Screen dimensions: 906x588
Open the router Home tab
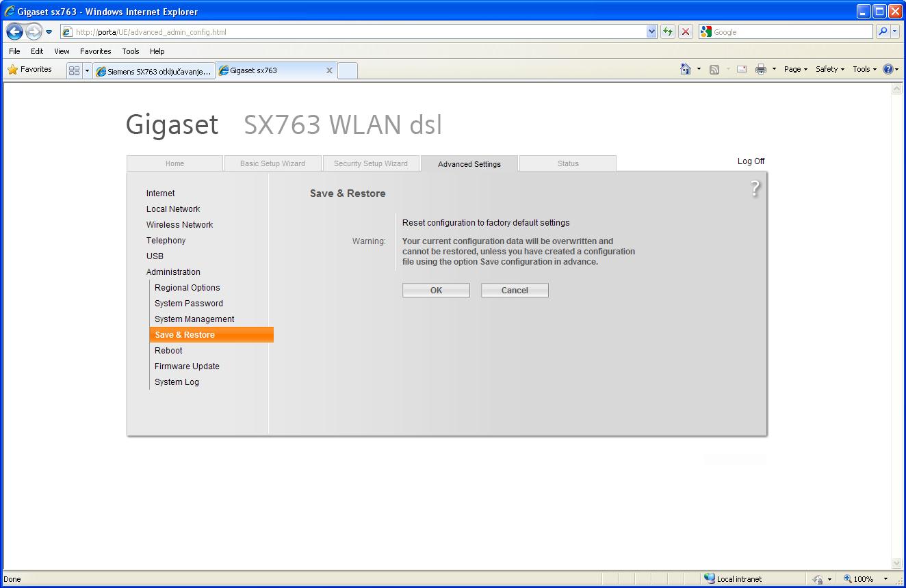point(174,163)
